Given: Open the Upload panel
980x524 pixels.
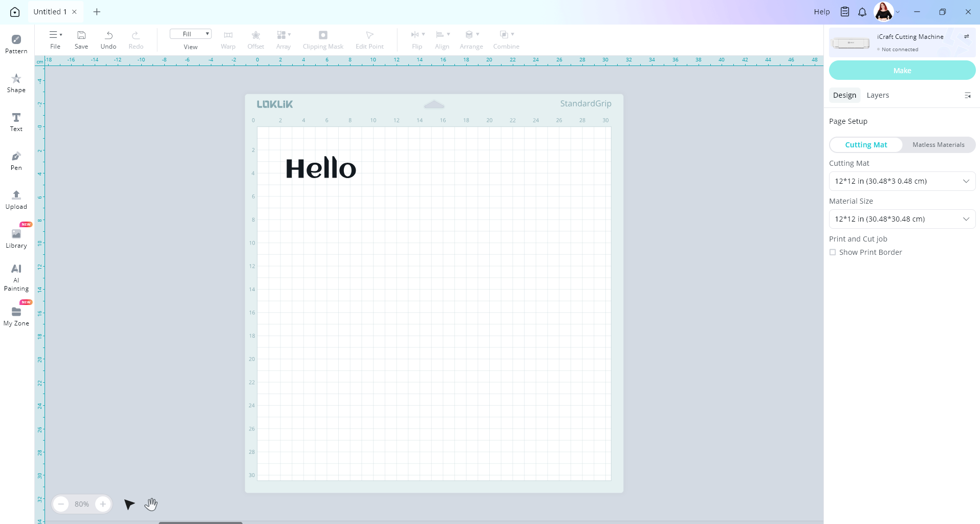Looking at the screenshot, I should point(16,200).
